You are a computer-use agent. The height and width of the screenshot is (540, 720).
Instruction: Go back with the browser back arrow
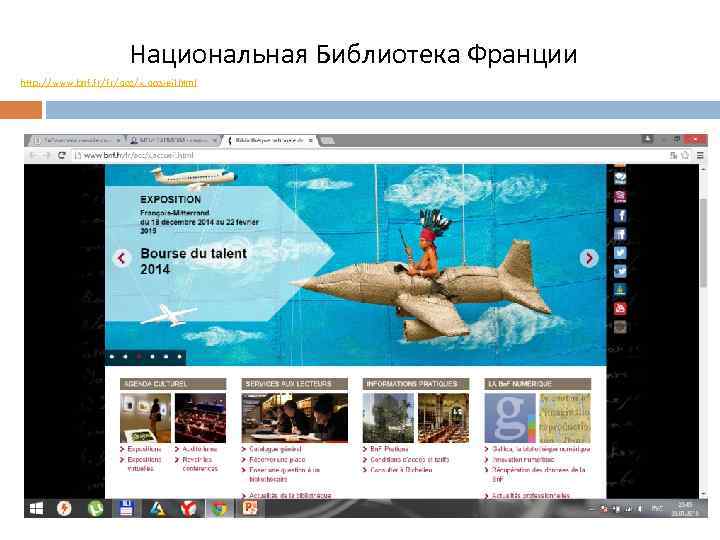tap(33, 155)
